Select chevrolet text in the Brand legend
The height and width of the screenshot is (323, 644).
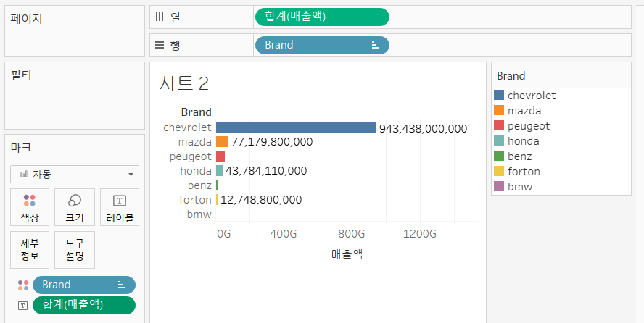tap(532, 96)
